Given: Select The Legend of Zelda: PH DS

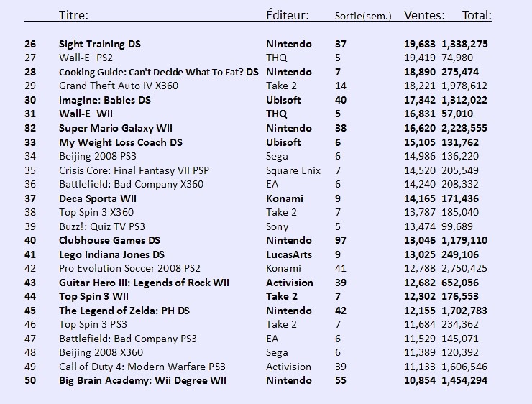Looking at the screenshot, I should [x=124, y=311].
